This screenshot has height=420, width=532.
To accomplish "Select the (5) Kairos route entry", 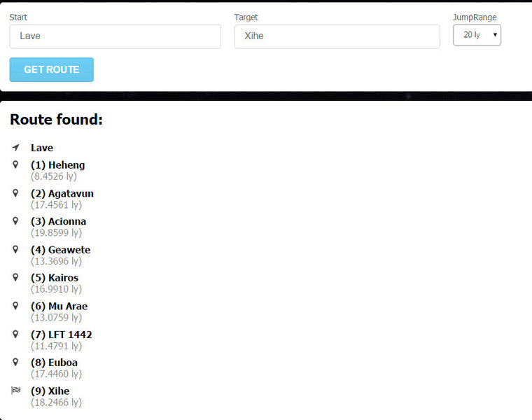I will (x=55, y=278).
